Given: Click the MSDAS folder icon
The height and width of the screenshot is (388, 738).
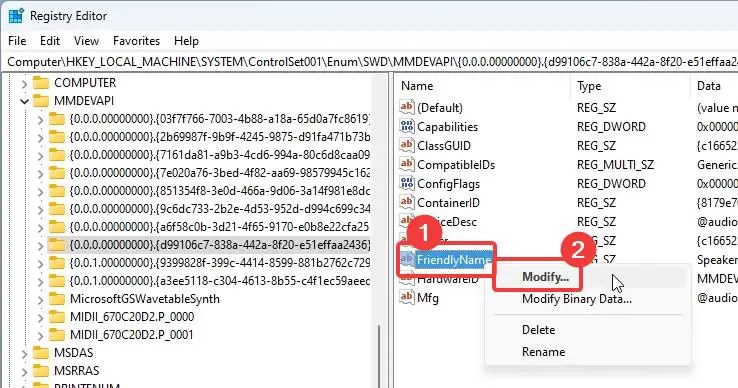Looking at the screenshot, I should click(x=41, y=352).
